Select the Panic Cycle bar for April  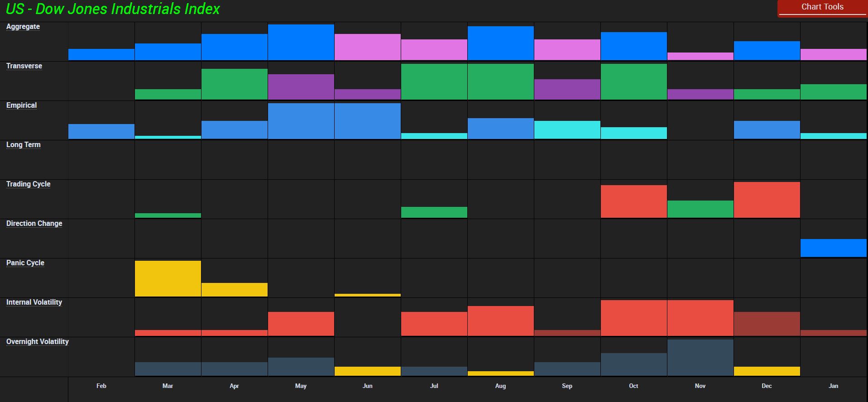click(x=235, y=290)
